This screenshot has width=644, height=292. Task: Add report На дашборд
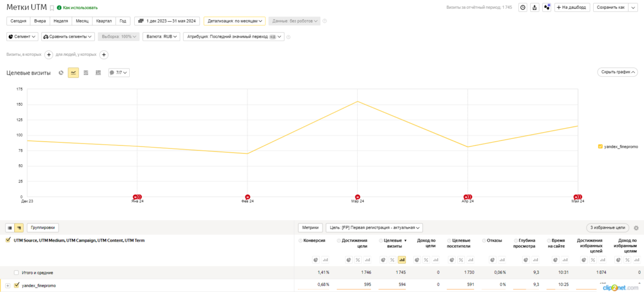pos(572,7)
